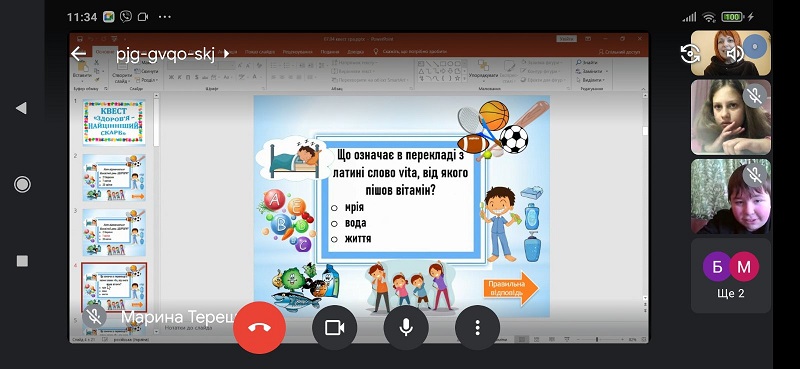This screenshot has height=369, width=800.
Task: Expand meeting details arrow next to pjg-gvqo-skj
Action: pos(227,54)
